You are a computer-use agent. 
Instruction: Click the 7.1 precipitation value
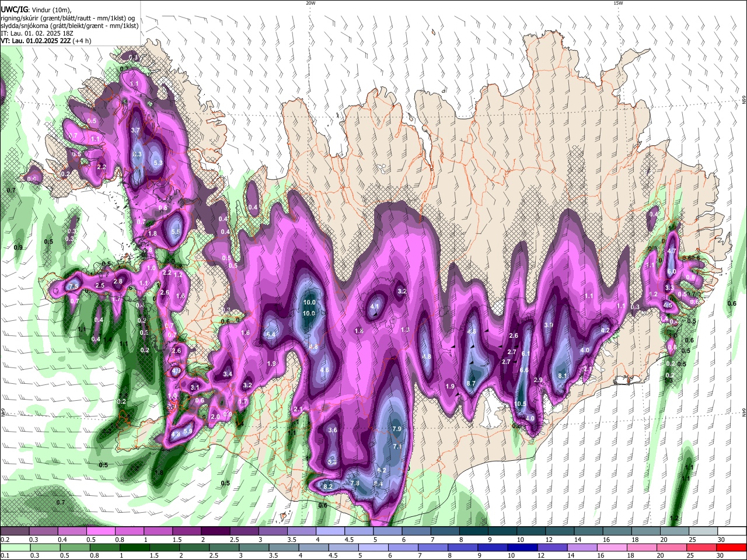[397, 446]
